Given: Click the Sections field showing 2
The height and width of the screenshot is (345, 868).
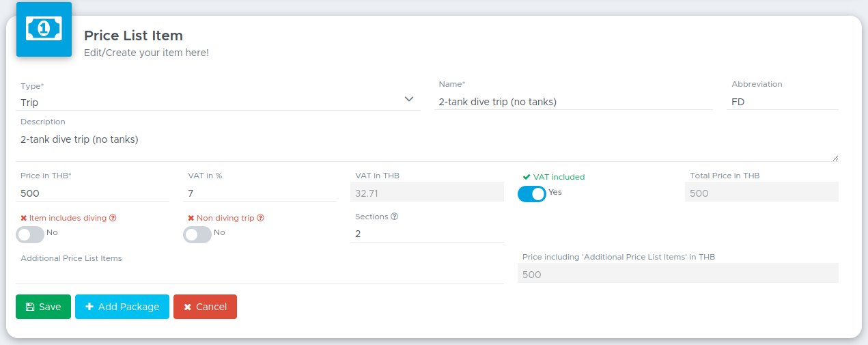Looking at the screenshot, I should pyautogui.click(x=427, y=234).
